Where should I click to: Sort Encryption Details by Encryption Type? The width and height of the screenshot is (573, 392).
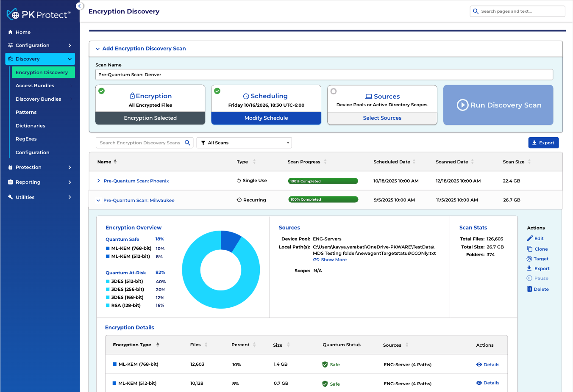pos(158,345)
